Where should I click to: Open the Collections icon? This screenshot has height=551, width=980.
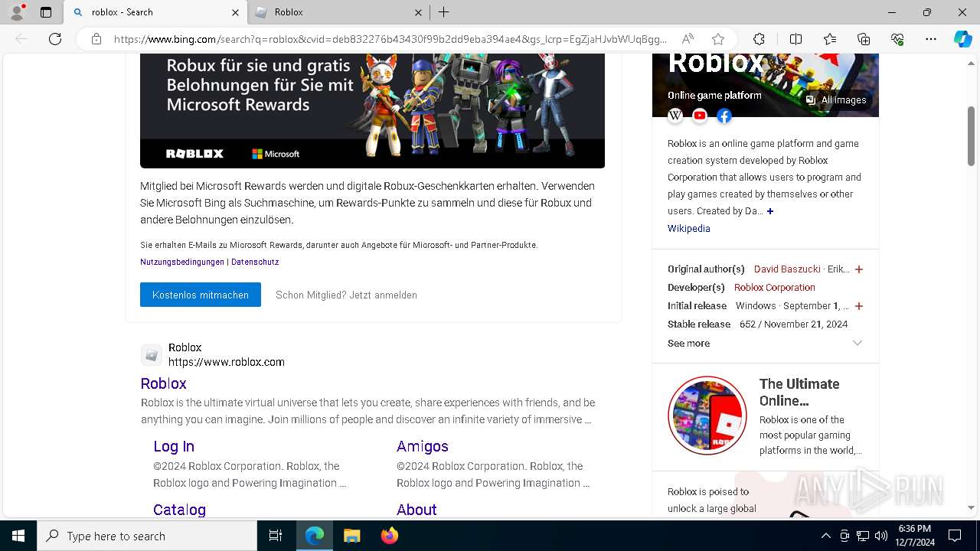coord(864,39)
